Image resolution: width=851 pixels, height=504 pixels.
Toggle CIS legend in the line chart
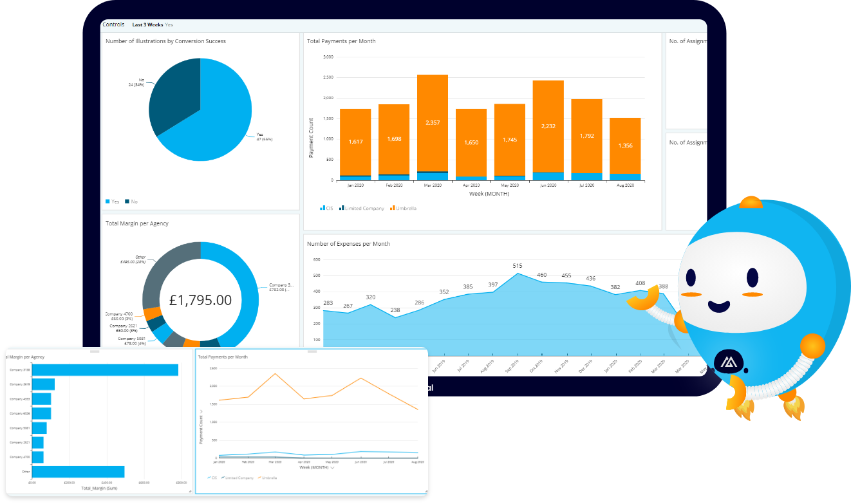point(212,478)
